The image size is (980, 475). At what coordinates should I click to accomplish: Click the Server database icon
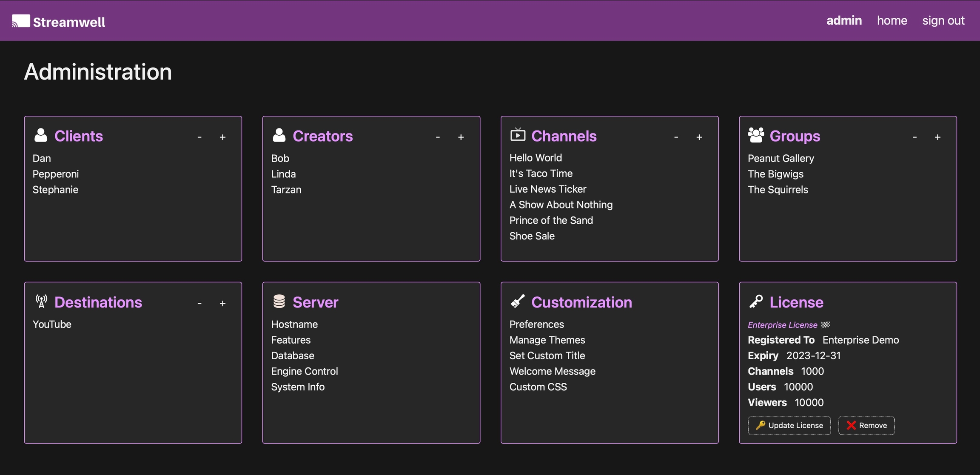point(279,301)
